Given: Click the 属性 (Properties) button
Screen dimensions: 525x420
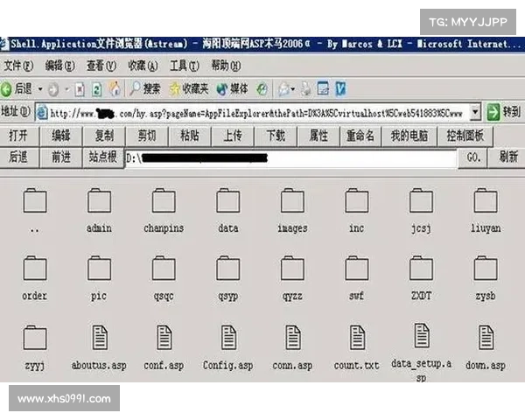Looking at the screenshot, I should click(x=318, y=136).
